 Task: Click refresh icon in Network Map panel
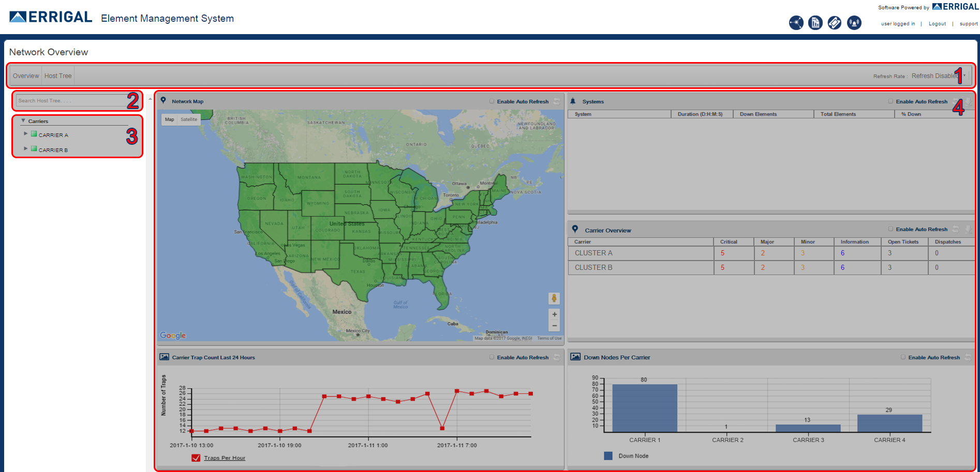557,102
